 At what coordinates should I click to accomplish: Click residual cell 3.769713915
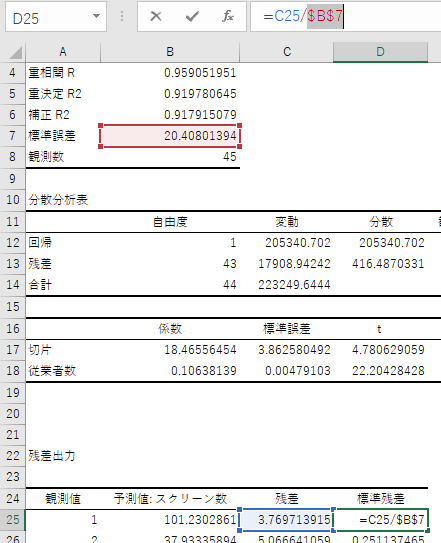286,519
